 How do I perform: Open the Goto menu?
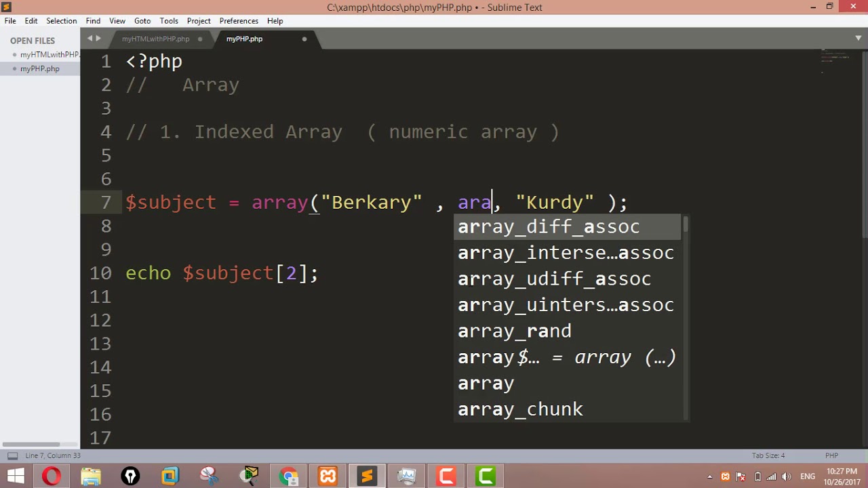point(142,21)
